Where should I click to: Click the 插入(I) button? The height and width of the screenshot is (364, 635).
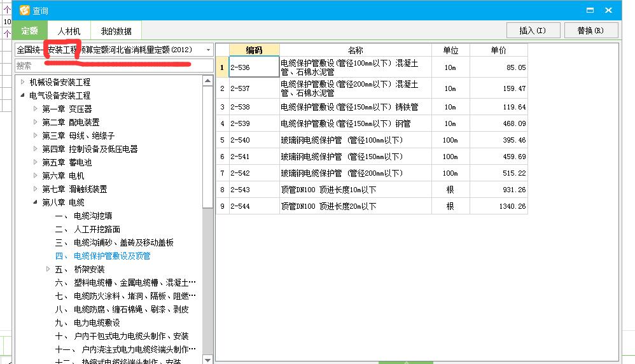coord(533,31)
